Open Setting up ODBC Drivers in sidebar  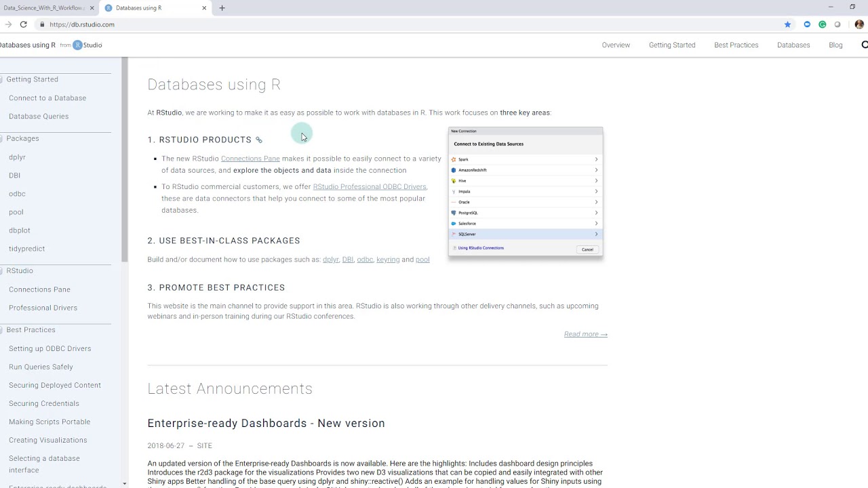tap(50, 348)
